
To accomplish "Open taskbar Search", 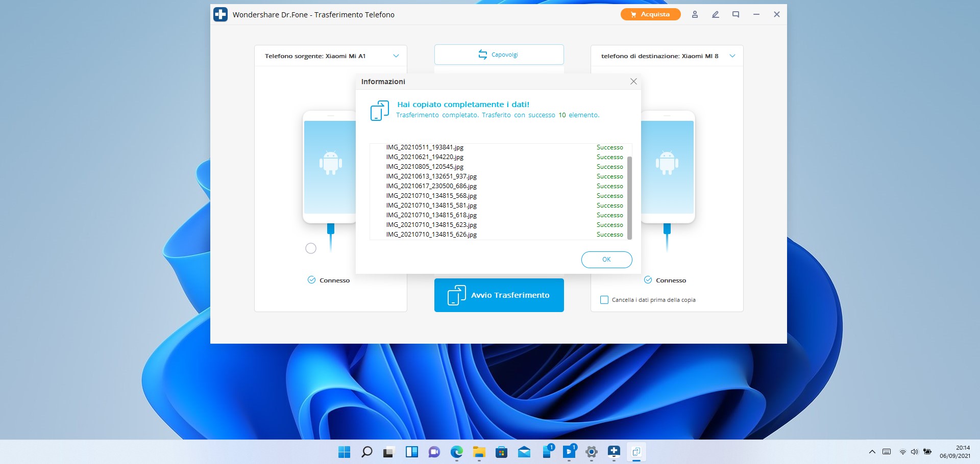I will 367,452.
